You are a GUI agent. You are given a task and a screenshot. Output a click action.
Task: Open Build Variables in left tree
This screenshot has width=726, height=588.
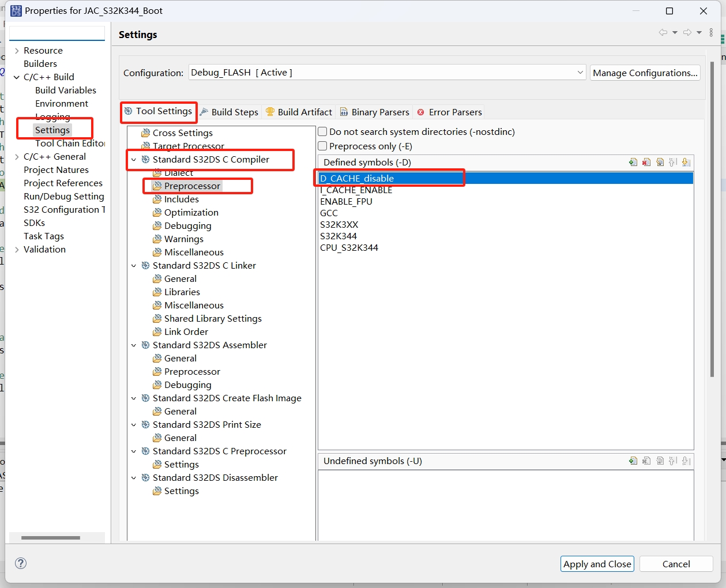66,91
